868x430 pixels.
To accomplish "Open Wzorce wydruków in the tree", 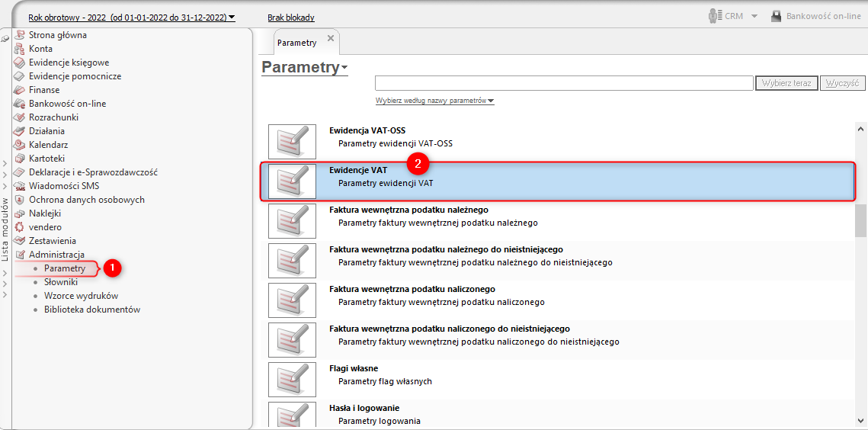I will [x=81, y=296].
